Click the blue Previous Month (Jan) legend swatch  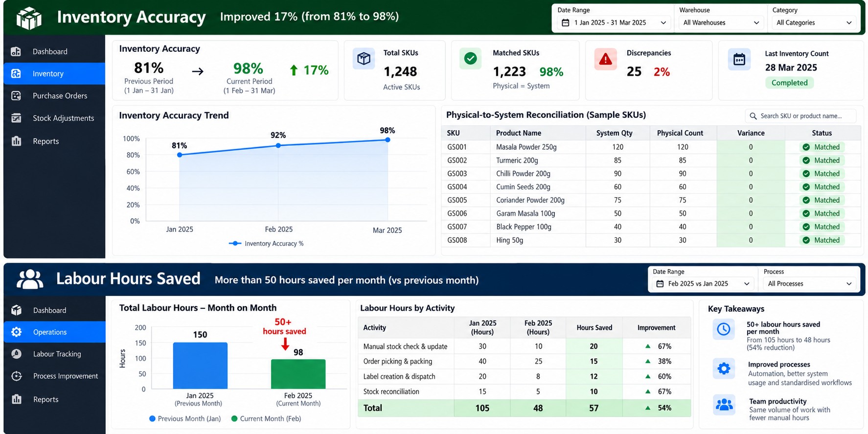click(x=152, y=419)
